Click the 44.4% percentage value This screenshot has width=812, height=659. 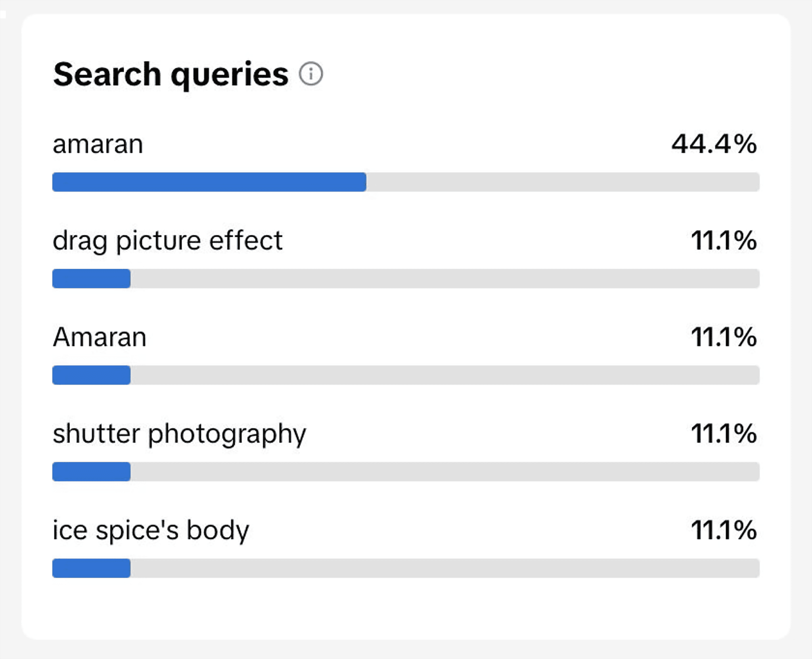[x=714, y=144]
